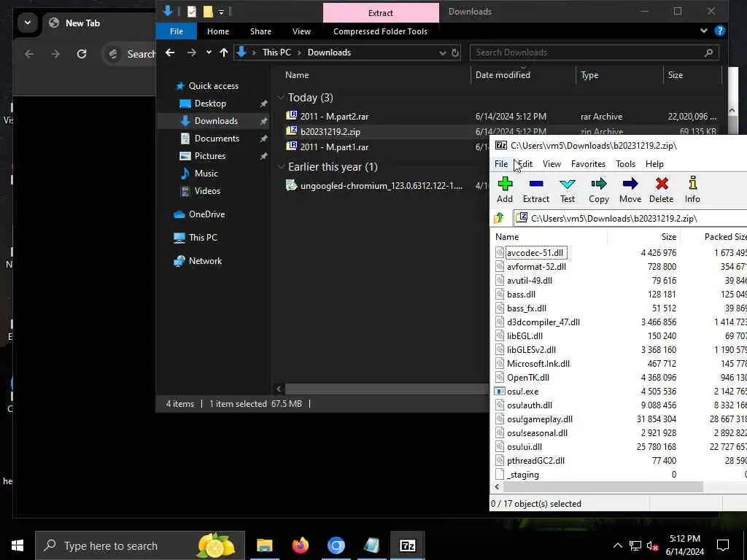Viewport: 747px width, 560px height.
Task: Click the Extract contextual tab in Explorer
Action: 381,13
